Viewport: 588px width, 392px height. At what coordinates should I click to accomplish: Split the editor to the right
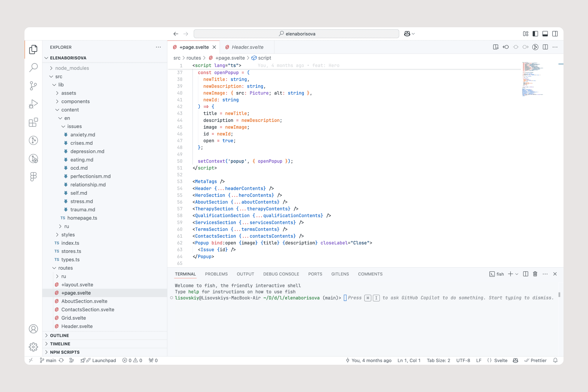pyautogui.click(x=545, y=47)
